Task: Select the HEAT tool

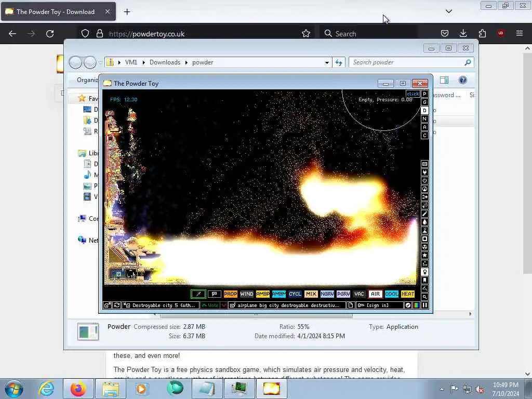Action: click(408, 294)
